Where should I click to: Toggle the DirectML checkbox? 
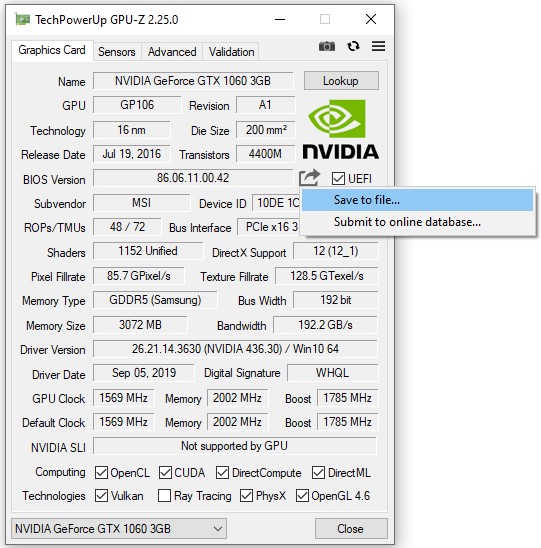pos(318,473)
